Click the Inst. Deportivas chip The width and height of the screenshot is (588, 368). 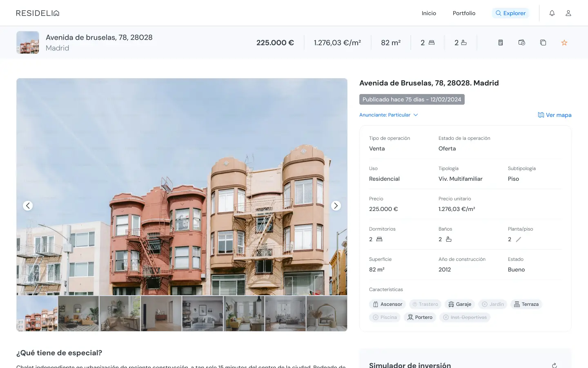(x=465, y=317)
